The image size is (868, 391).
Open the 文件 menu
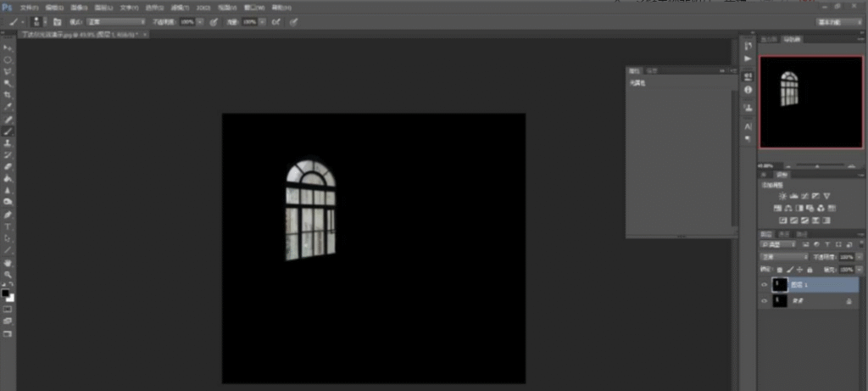tap(28, 8)
